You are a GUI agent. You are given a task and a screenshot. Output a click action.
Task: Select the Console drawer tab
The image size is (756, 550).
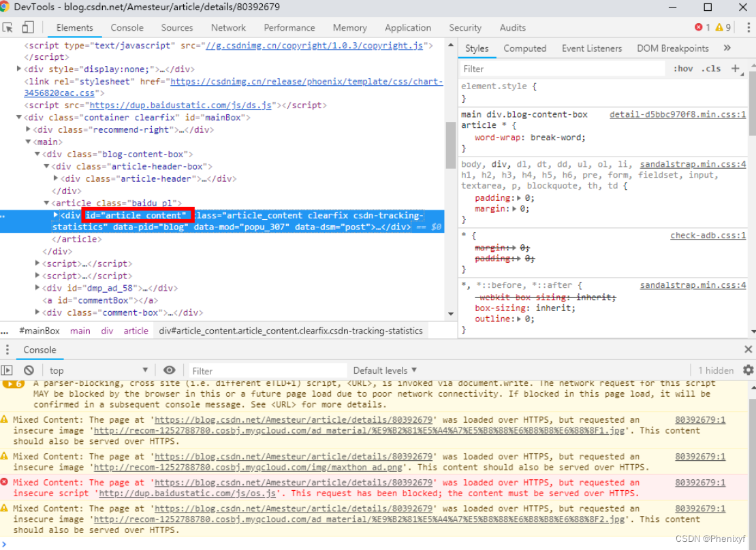click(x=40, y=349)
